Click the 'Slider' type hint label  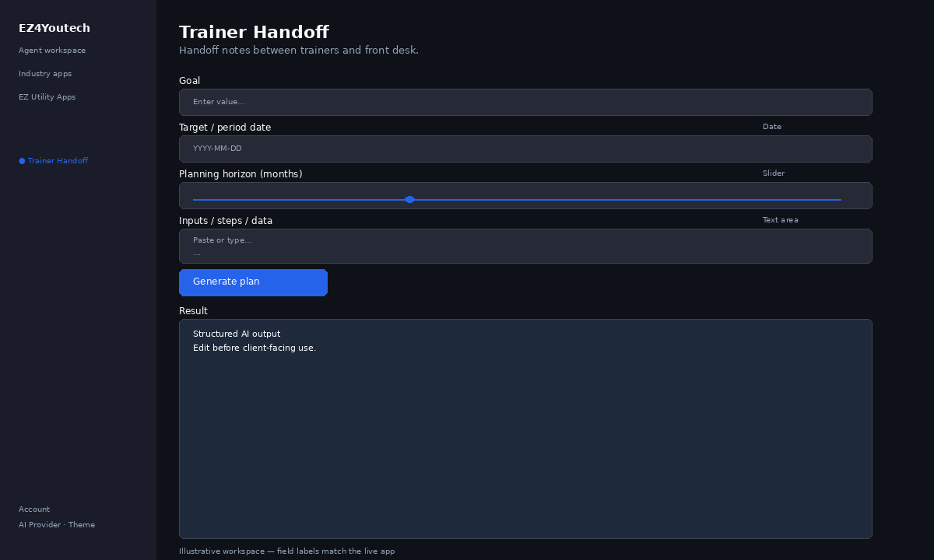[774, 173]
